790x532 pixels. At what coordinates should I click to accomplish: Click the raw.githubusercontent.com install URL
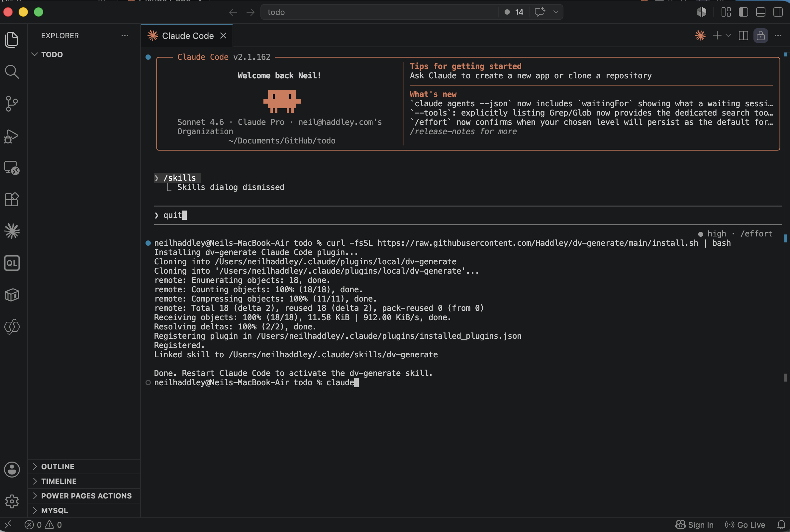[x=538, y=243]
